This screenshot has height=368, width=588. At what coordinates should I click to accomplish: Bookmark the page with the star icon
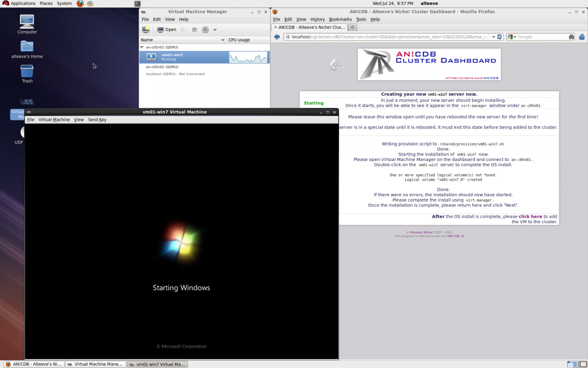point(489,37)
